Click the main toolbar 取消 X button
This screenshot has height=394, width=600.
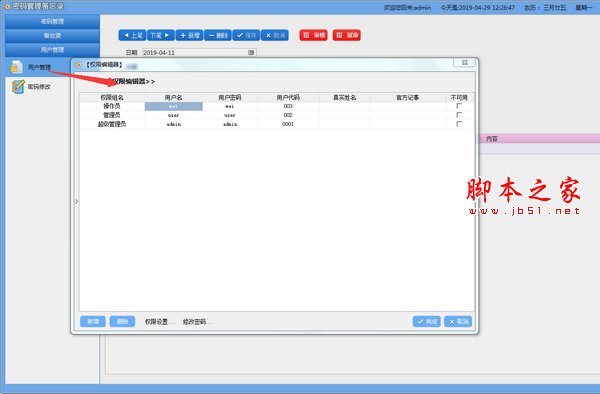275,35
